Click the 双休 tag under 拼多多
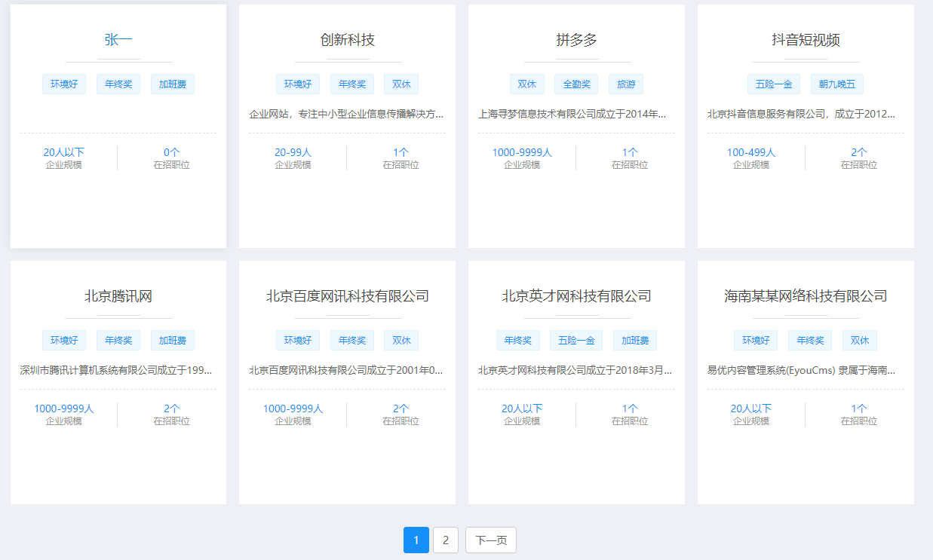Viewport: 933px width, 560px height. [526, 84]
